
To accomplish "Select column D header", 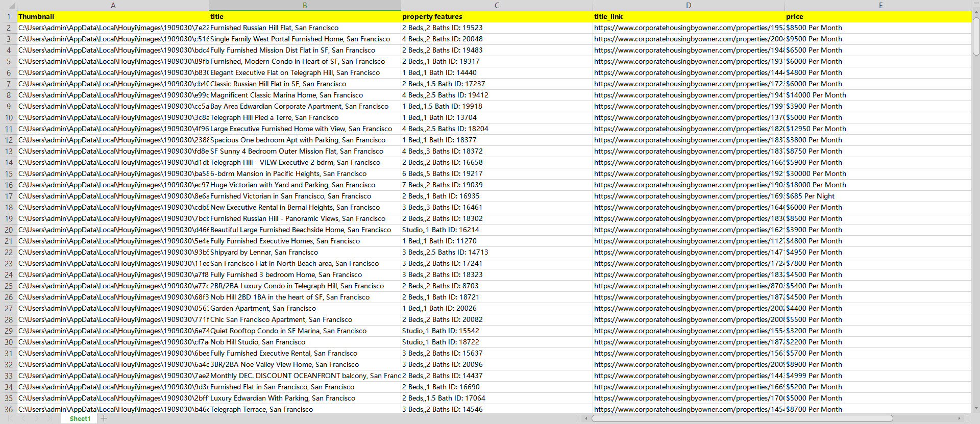I will pos(689,5).
